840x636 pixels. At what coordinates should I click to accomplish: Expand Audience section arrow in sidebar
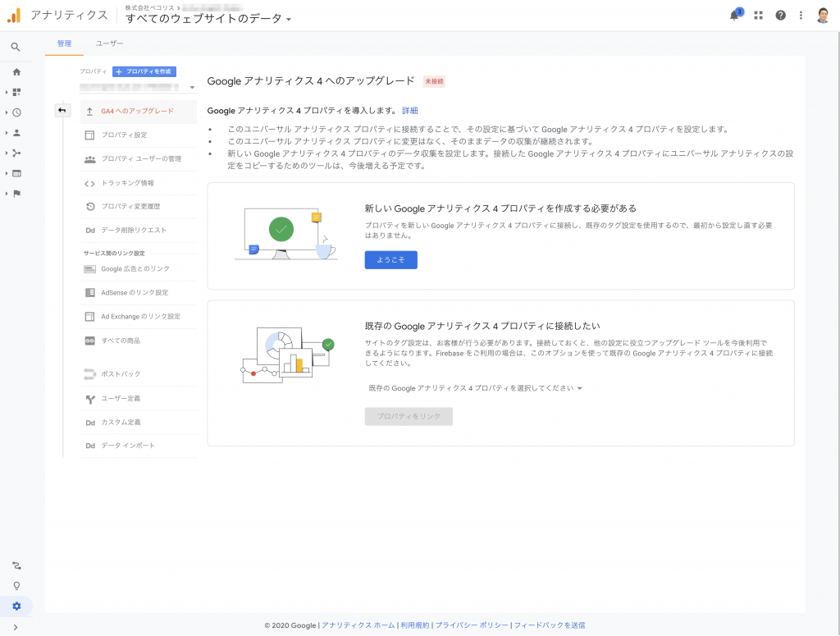coord(7,133)
